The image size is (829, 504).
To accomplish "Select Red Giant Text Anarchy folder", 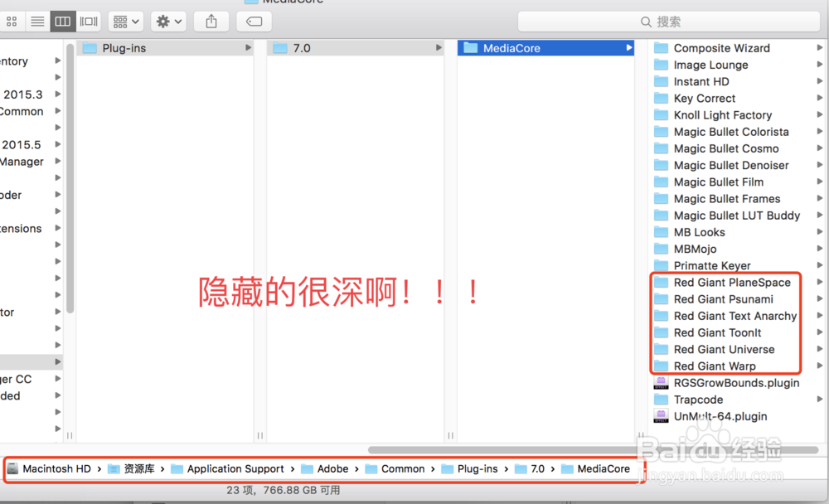I will 738,316.
